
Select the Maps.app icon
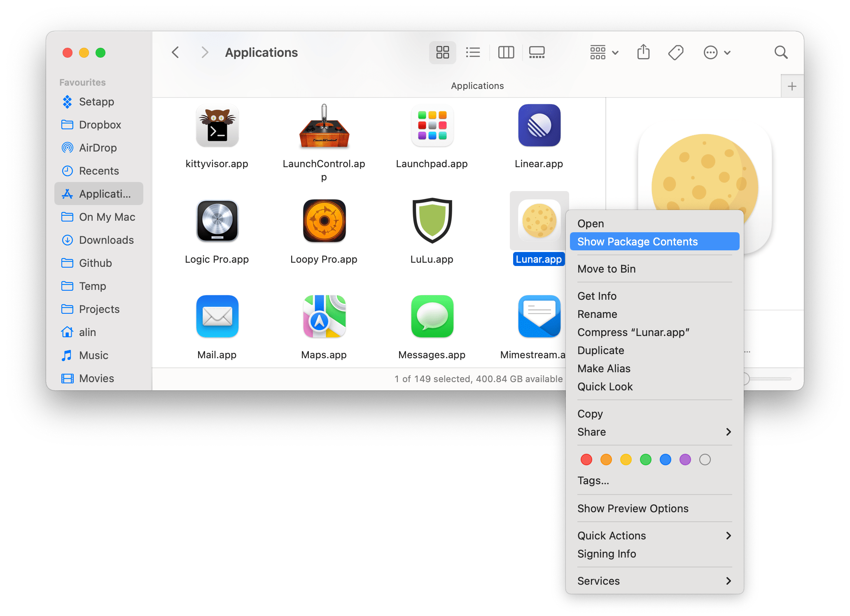tap(324, 317)
